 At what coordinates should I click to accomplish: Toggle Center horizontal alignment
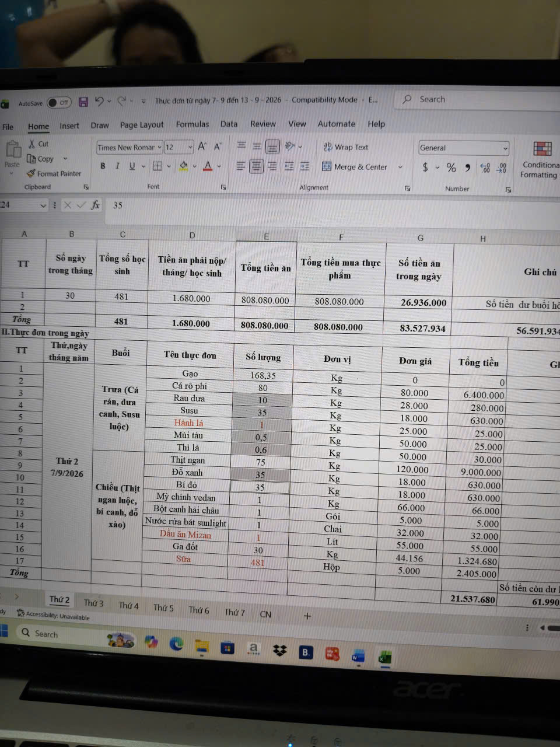pyautogui.click(x=257, y=166)
